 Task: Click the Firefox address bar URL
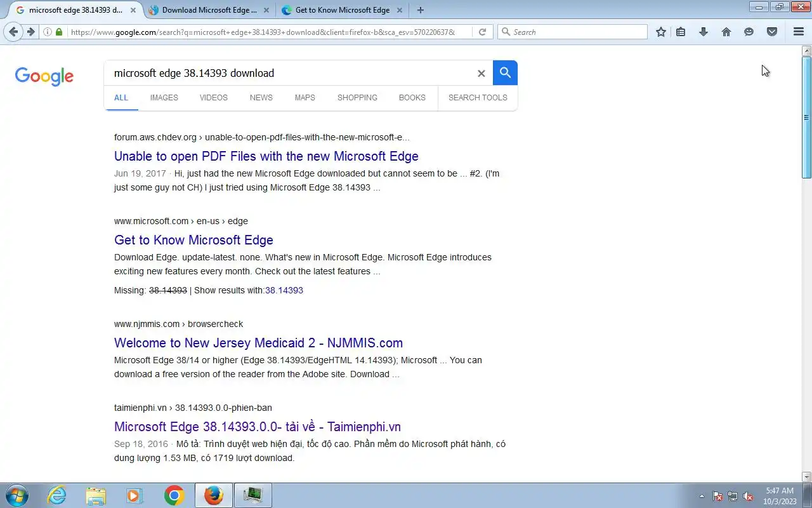[x=263, y=32]
